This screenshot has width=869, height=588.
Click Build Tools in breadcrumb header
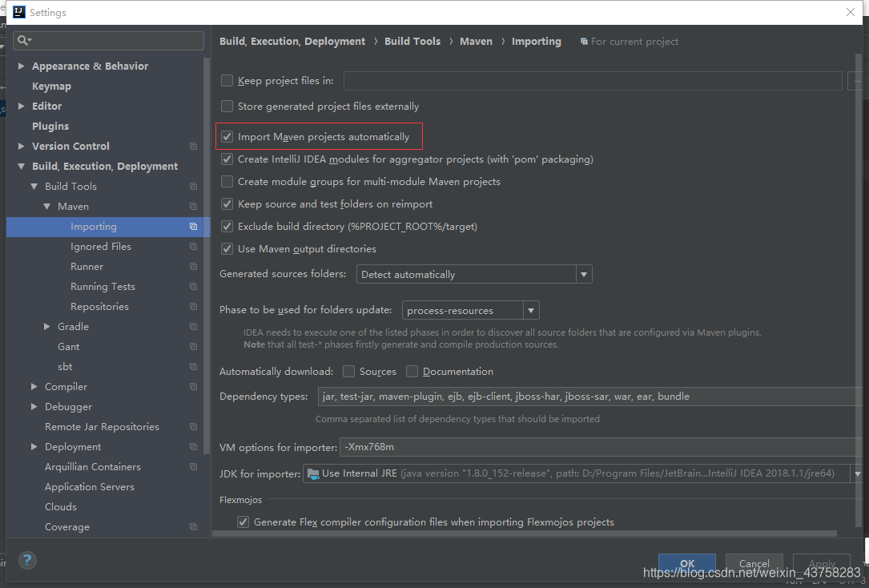[412, 42]
